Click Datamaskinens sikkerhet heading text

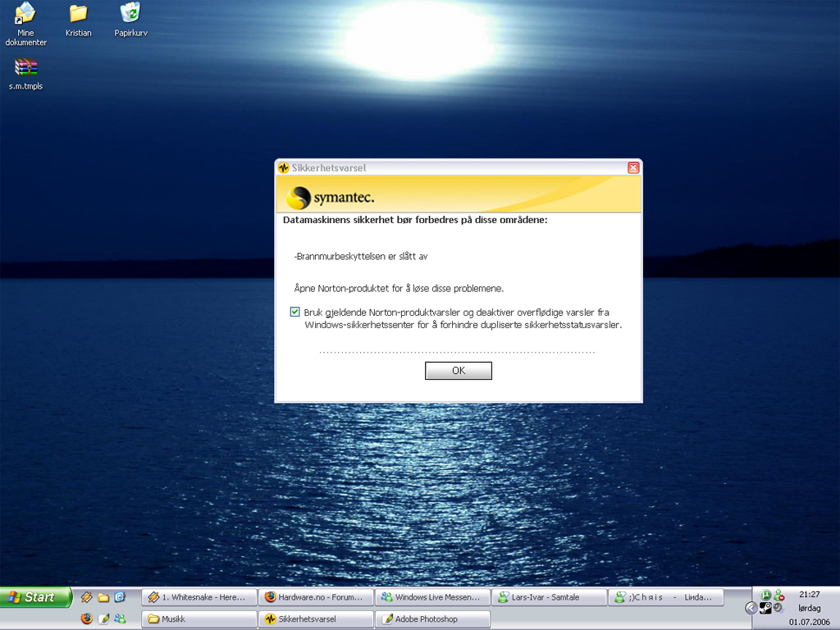point(415,220)
